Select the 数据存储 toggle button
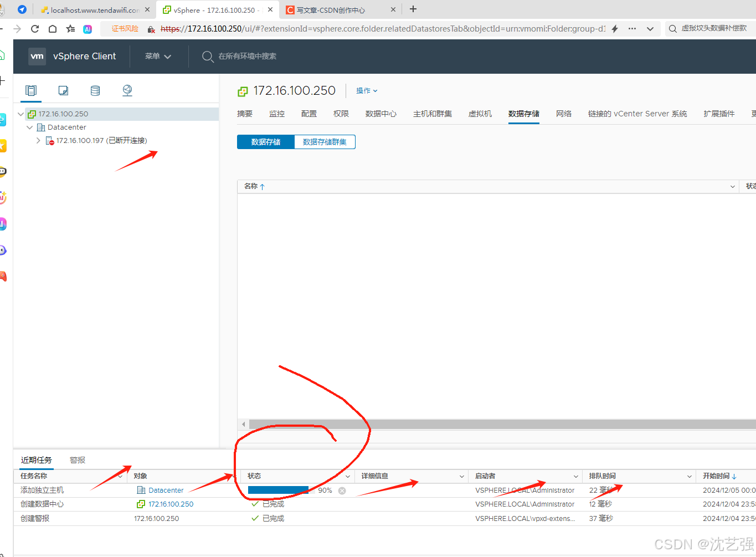This screenshot has height=557, width=756. 266,142
